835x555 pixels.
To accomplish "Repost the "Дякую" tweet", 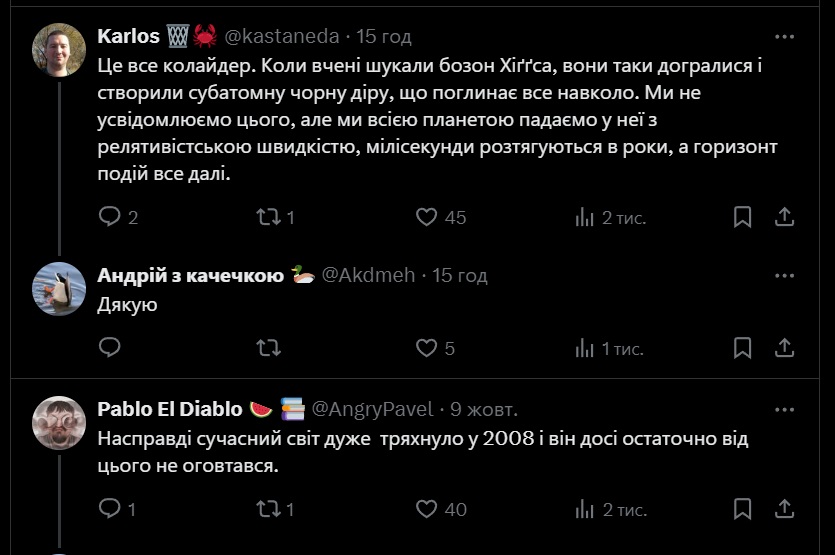I will pos(268,347).
